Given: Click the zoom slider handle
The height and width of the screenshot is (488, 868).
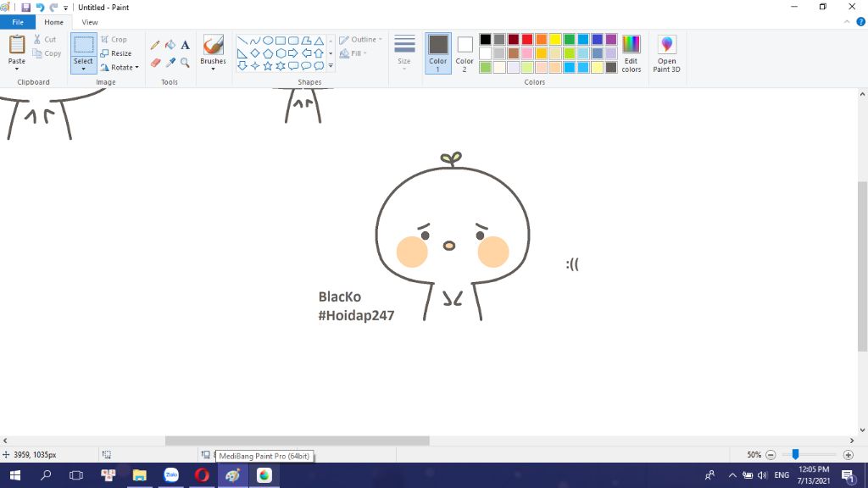Looking at the screenshot, I should (x=795, y=454).
